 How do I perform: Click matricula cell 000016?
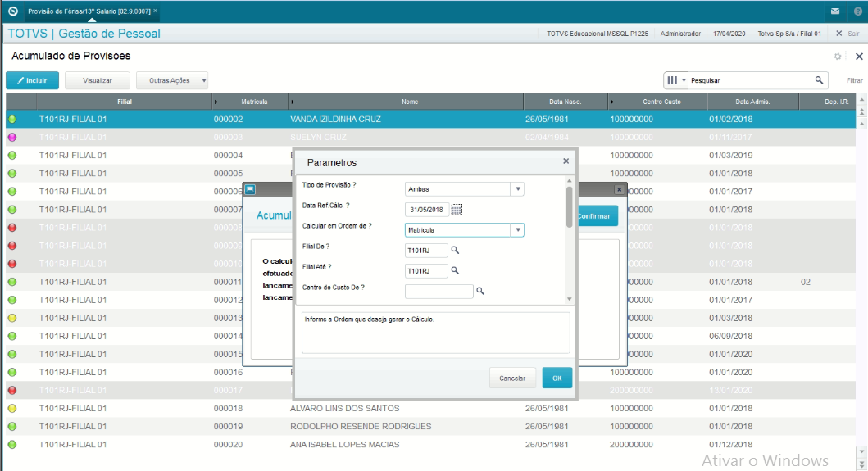pos(228,373)
